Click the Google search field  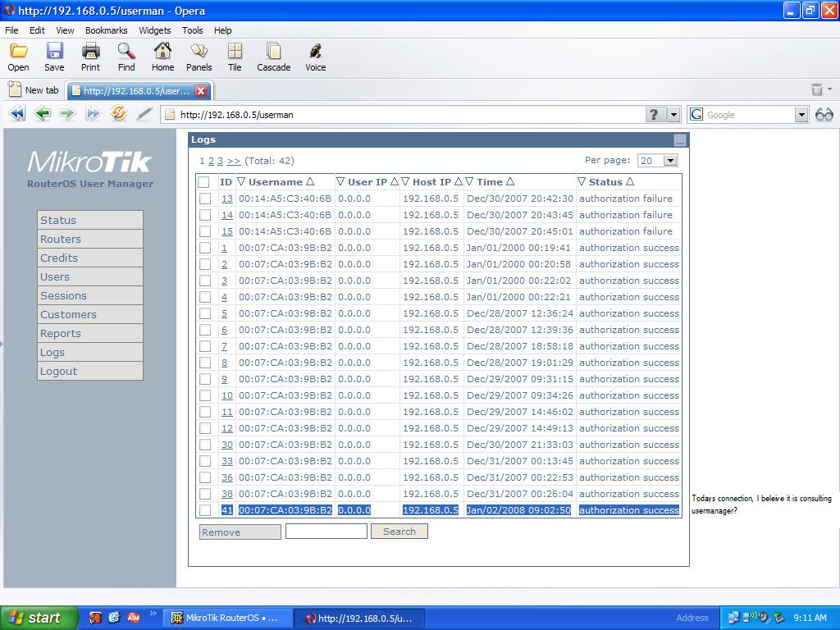coord(749,115)
